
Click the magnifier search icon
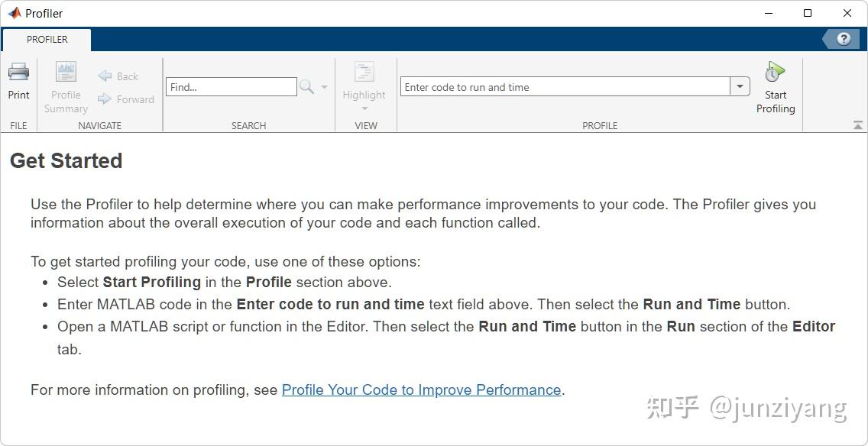pos(306,87)
